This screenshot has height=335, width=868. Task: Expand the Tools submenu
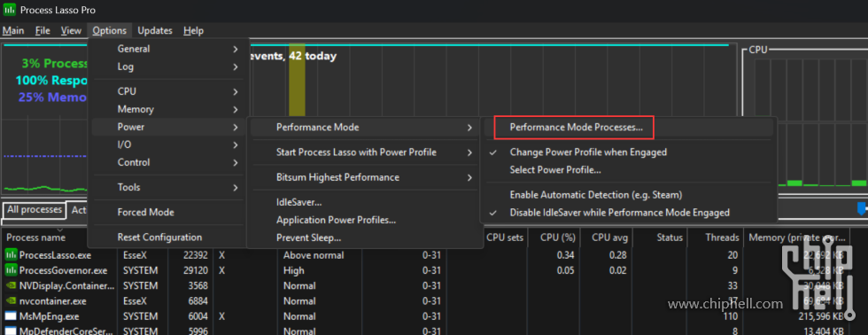(x=167, y=187)
